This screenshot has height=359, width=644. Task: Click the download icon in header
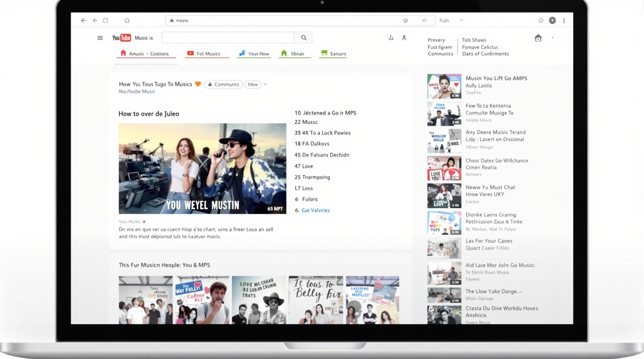(x=391, y=38)
